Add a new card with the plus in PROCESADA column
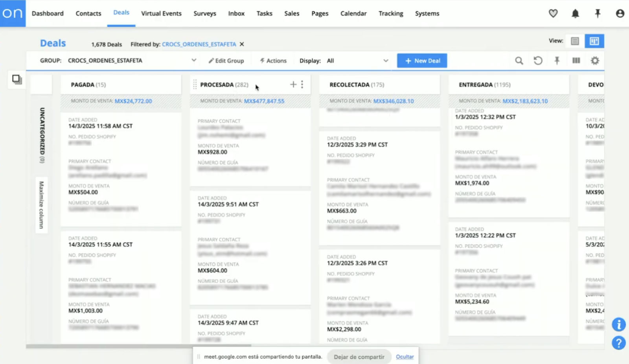Viewport: 629px width, 364px height. [x=293, y=84]
